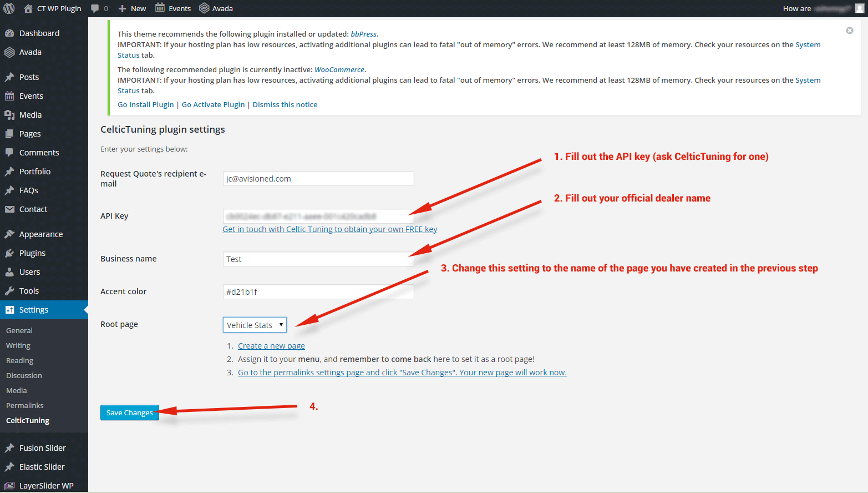Click the Plugins icon in sidebar
The width and height of the screenshot is (868, 493).
coord(9,253)
